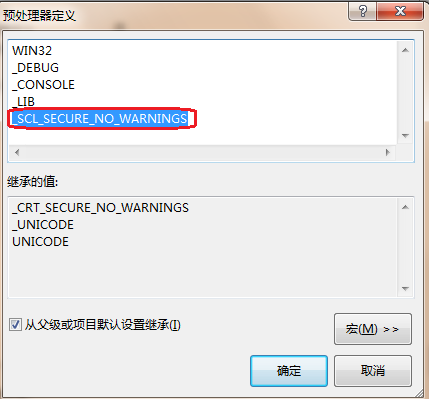Confirm with the 确定 button
The width and height of the screenshot is (432, 404).
coord(289,371)
